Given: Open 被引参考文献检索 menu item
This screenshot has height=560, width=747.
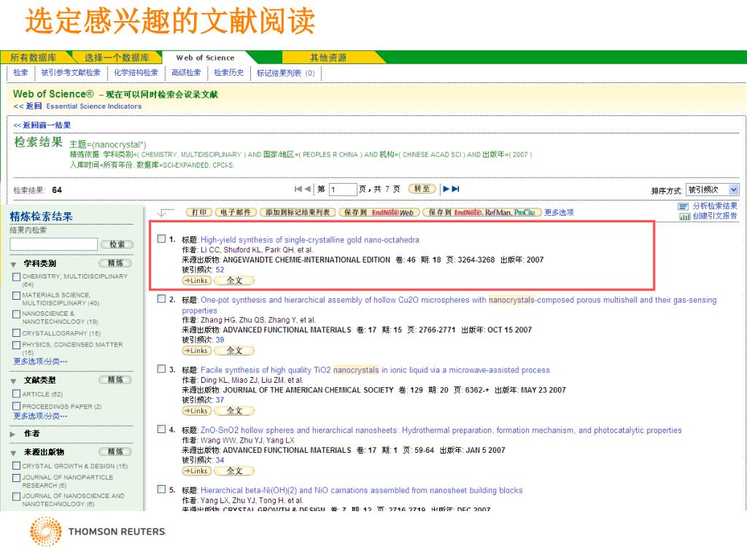Looking at the screenshot, I should coord(71,73).
